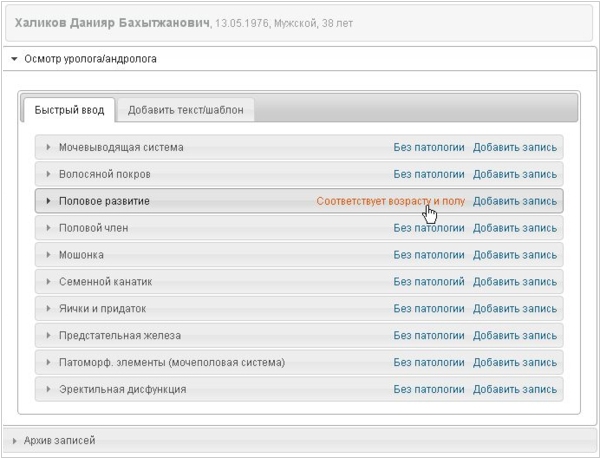The width and height of the screenshot is (600, 458).
Task: Expand the Яички и придаток section arrow
Action: pyautogui.click(x=48, y=308)
